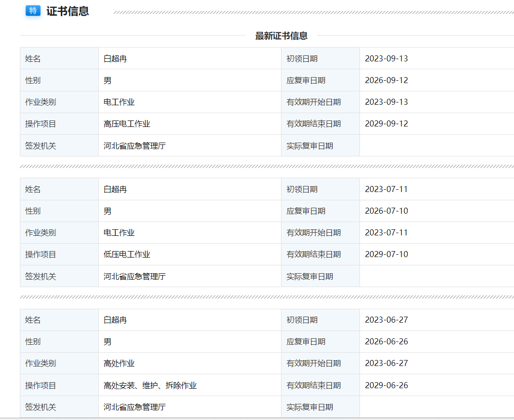Select review due date 2026-06-26
This screenshot has width=514, height=420.
click(386, 342)
